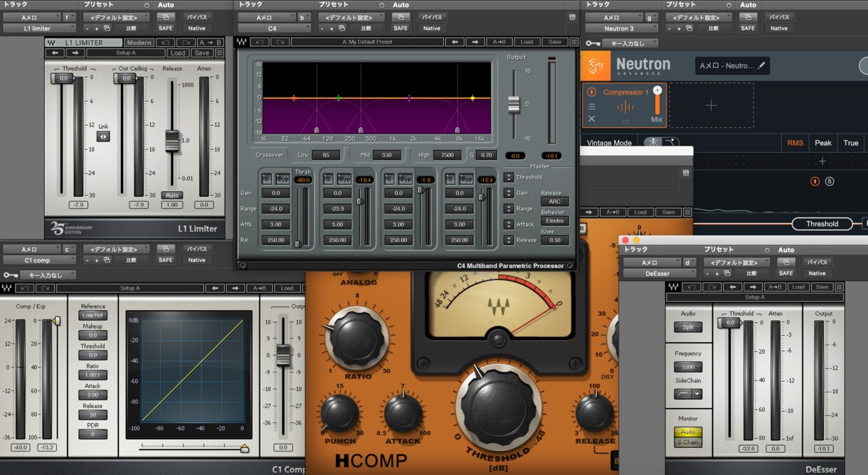The height and width of the screenshot is (475, 868).
Task: Select the Peak detection tab in Neutron
Action: pos(823,143)
